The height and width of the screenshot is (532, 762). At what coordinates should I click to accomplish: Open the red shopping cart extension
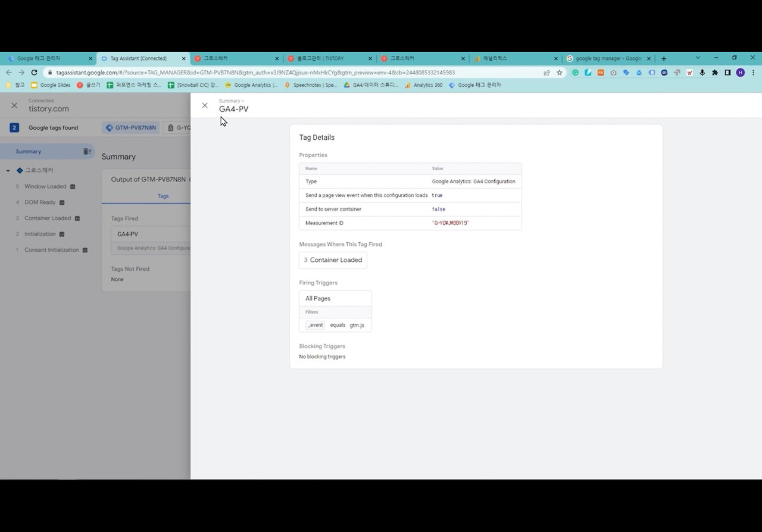[x=689, y=73]
